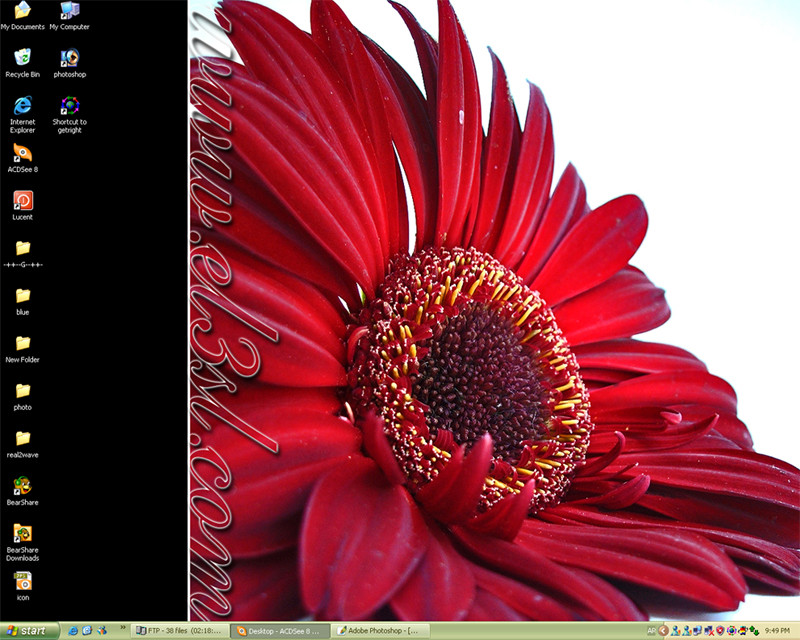The image size is (800, 640).
Task: Expand the Quick Launch overflow chevron
Action: pyautogui.click(x=122, y=628)
